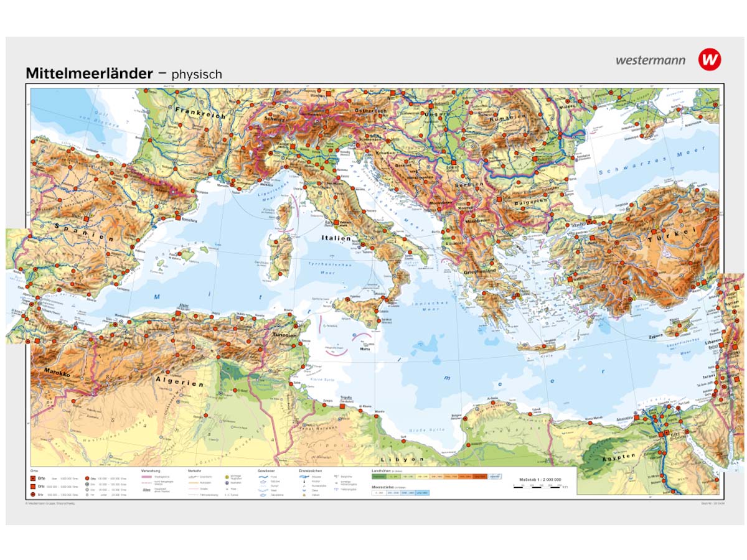Click the Italien country label
Image resolution: width=747 pixels, height=560 pixels.
click(337, 238)
